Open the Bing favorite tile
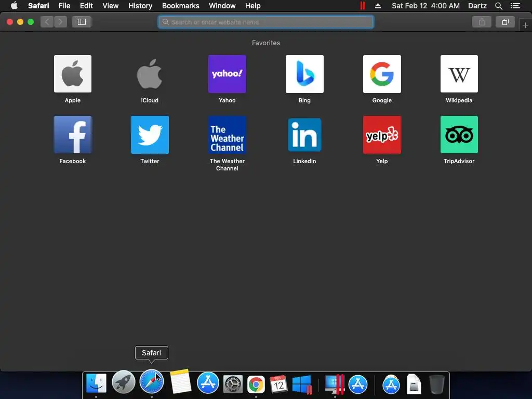The width and height of the screenshot is (532, 399). (304, 74)
